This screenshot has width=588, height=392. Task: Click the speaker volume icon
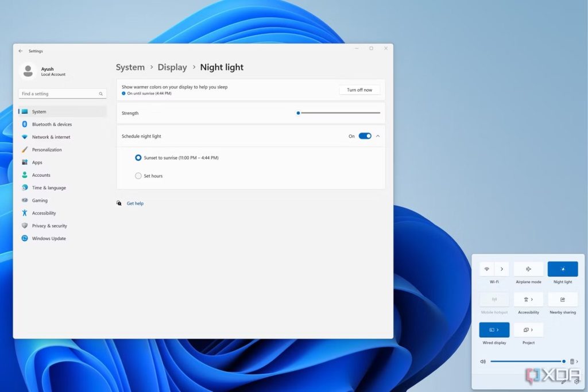[x=483, y=362]
